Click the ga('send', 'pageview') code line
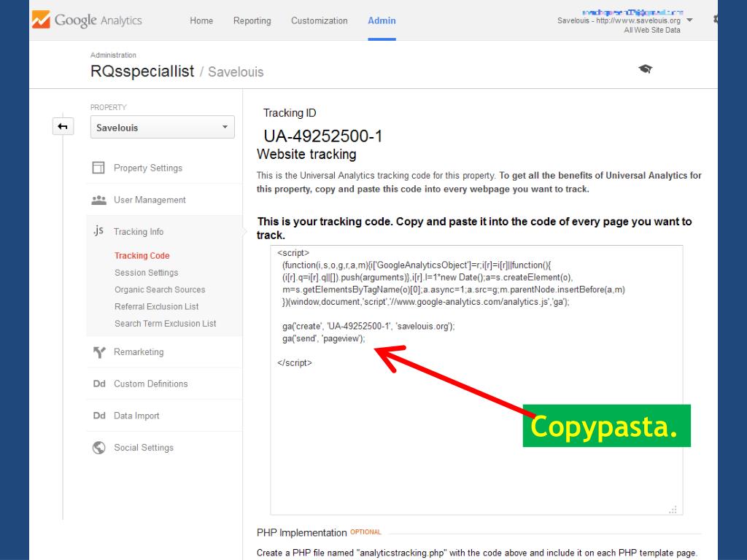The image size is (747, 560). tap(323, 338)
